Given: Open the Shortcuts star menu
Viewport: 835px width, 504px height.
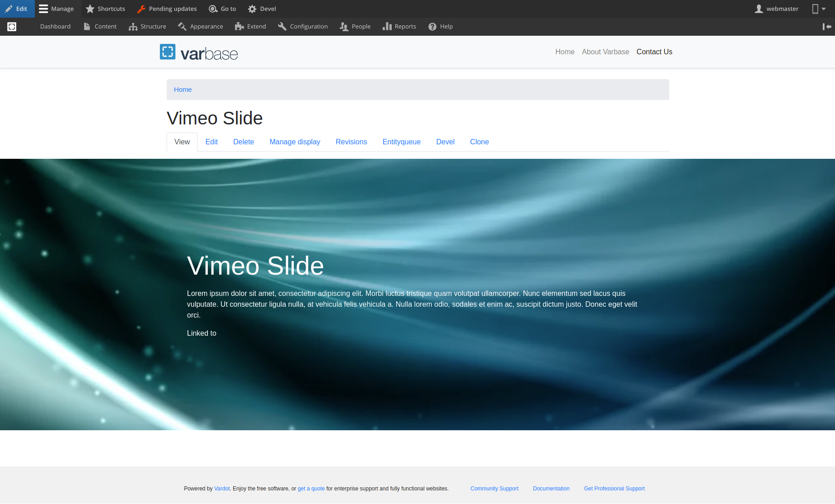Looking at the screenshot, I should point(90,9).
